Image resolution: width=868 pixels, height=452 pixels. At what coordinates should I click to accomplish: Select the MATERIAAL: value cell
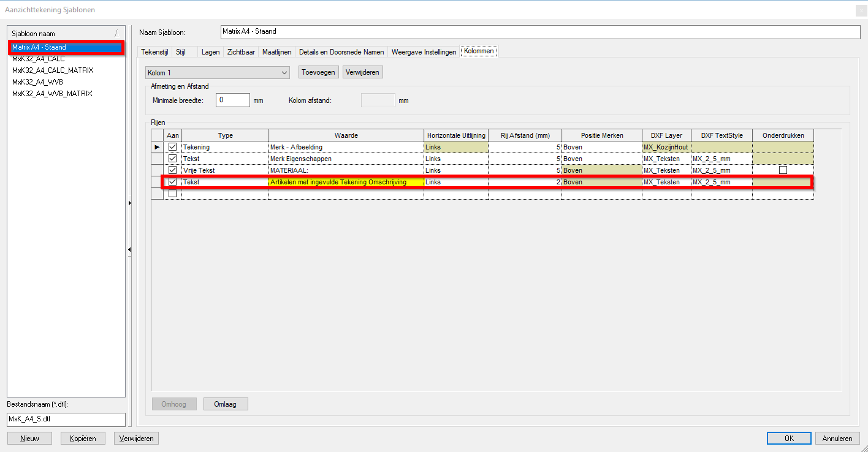pyautogui.click(x=346, y=170)
